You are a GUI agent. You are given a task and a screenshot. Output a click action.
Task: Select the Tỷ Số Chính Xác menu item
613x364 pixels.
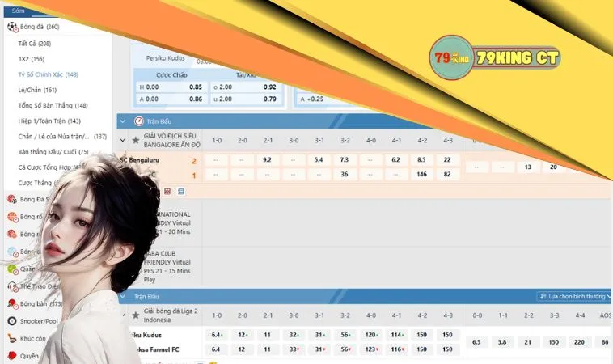point(48,74)
